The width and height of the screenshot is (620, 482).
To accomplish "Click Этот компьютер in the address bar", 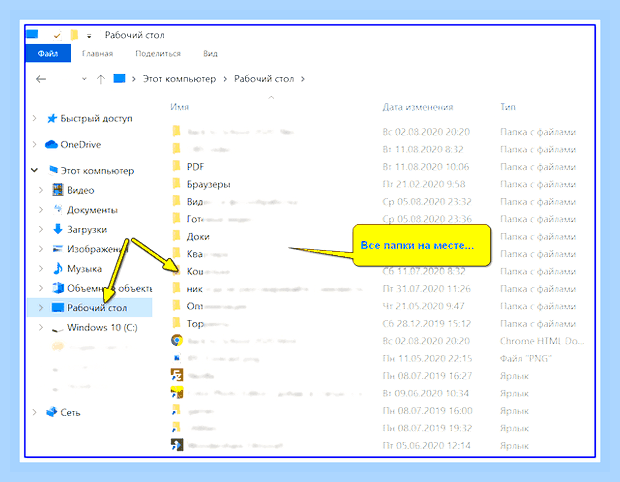I will point(179,79).
